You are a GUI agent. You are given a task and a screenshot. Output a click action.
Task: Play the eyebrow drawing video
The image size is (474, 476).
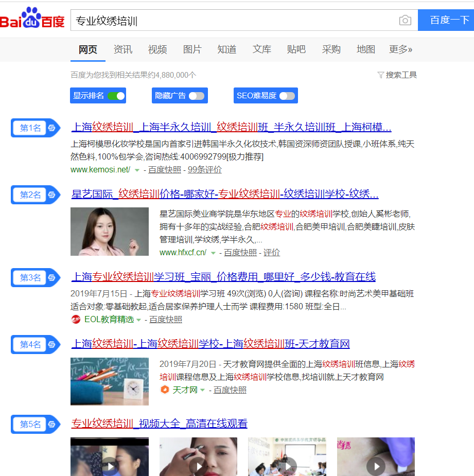click(198, 456)
